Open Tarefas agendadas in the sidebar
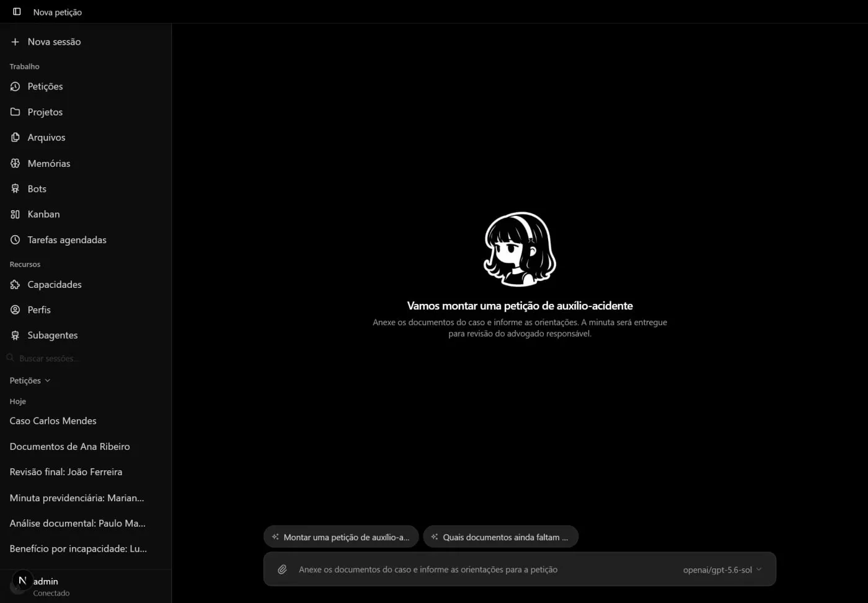Image resolution: width=868 pixels, height=603 pixels. [x=86, y=239]
